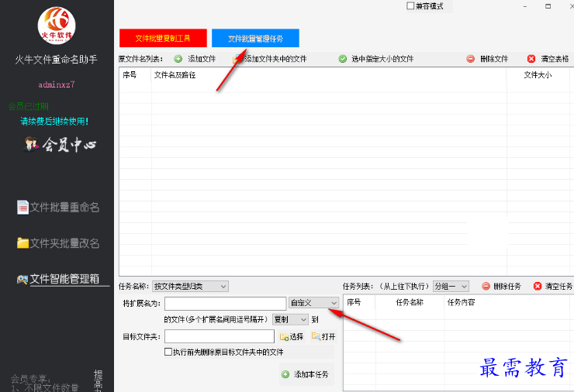Click the 目标文件夹 input field
This screenshot has width=574, height=392.
[220, 336]
